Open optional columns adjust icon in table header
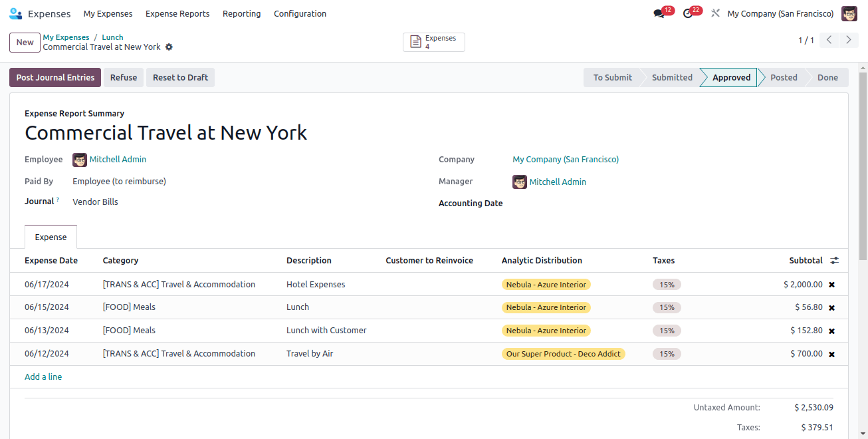This screenshot has height=439, width=868. (x=835, y=261)
